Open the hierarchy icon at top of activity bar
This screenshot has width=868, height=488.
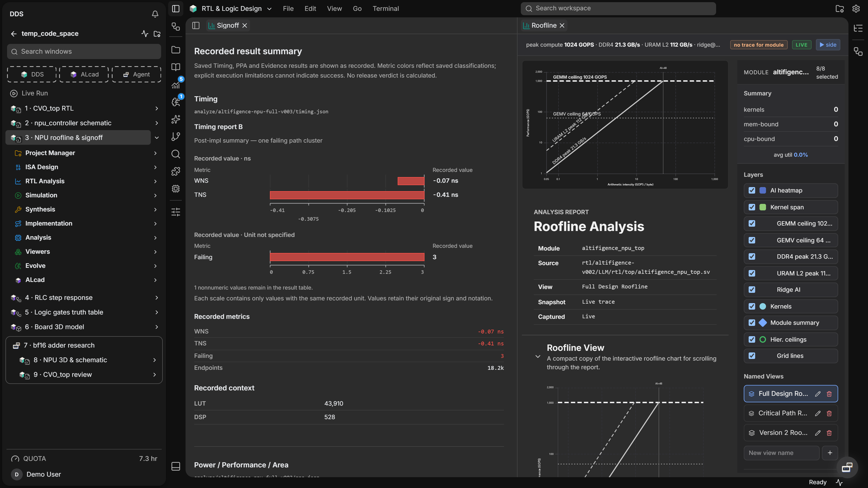point(175,26)
